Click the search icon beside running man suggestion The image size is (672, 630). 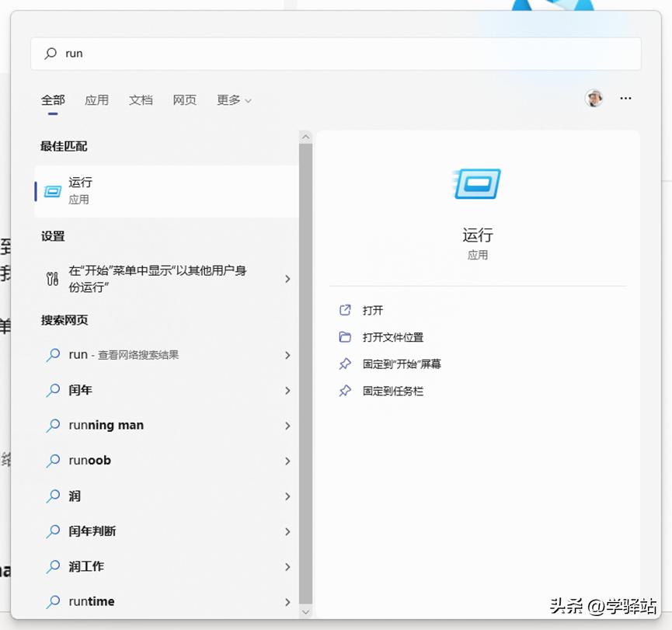pos(54,426)
